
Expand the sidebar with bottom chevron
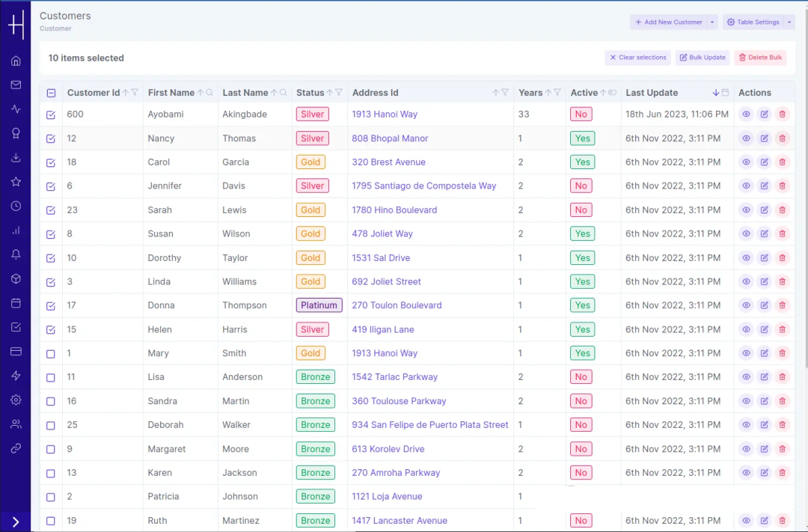coord(16,522)
